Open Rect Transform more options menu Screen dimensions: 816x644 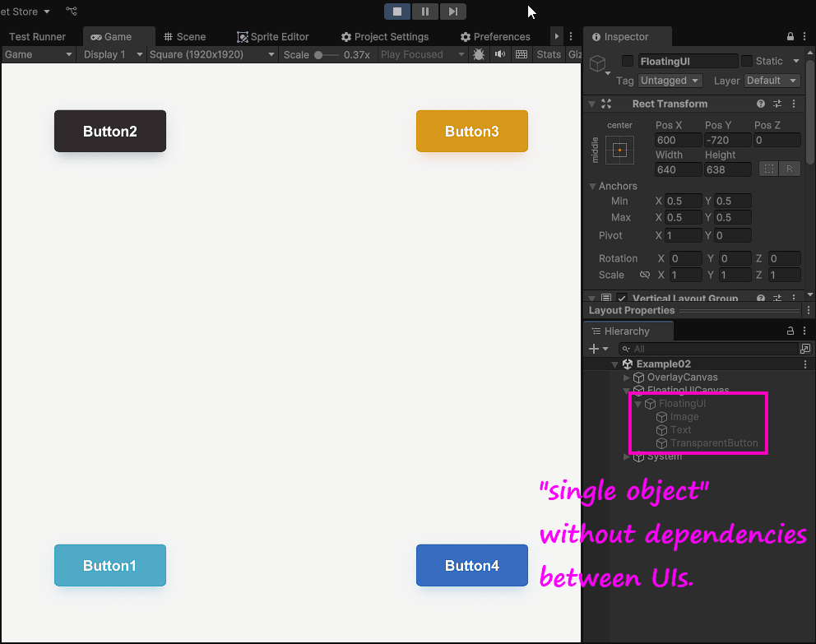[794, 104]
